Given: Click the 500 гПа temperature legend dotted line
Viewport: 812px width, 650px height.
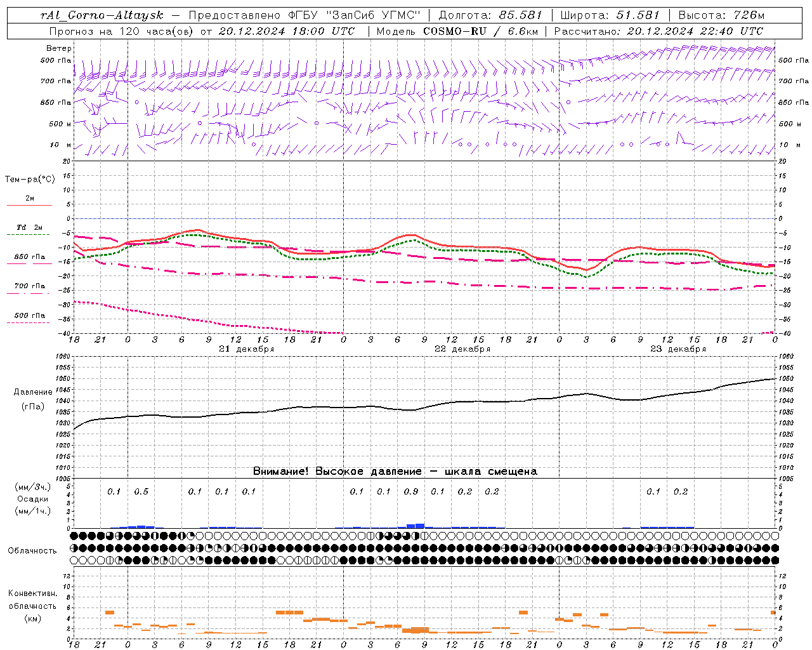Looking at the screenshot, I should coord(29,322).
